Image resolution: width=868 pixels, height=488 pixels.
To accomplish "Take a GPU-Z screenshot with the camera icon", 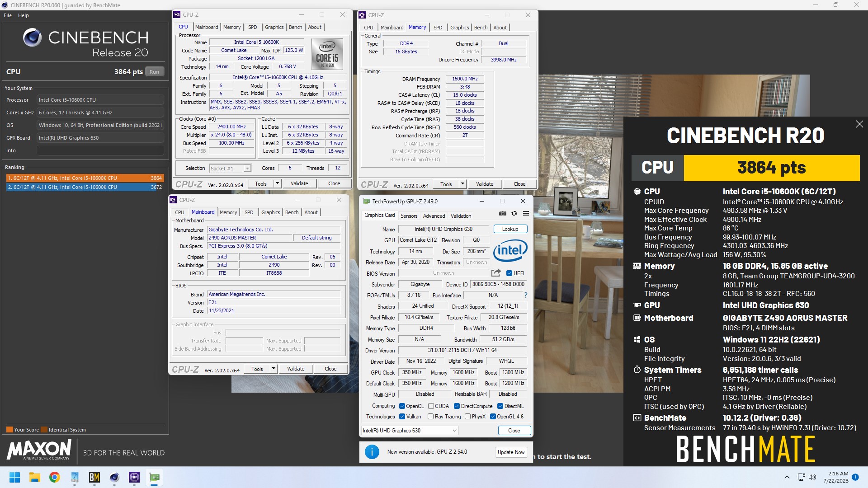I will click(x=503, y=213).
